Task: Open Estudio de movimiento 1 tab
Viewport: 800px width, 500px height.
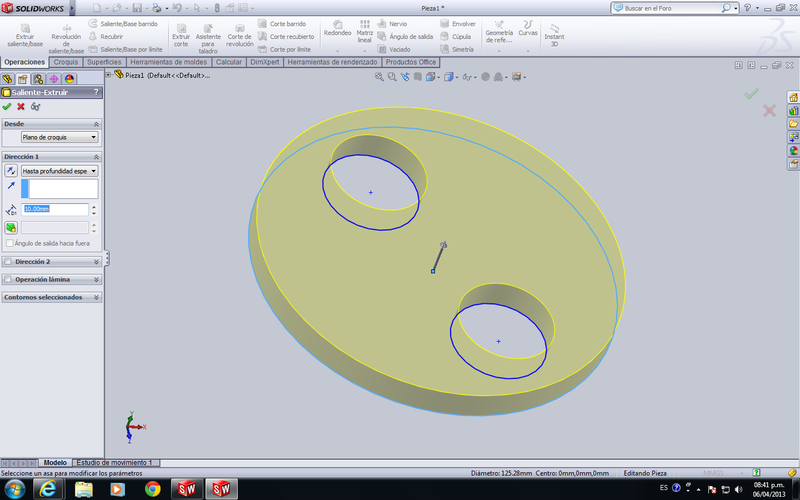Action: tap(114, 462)
